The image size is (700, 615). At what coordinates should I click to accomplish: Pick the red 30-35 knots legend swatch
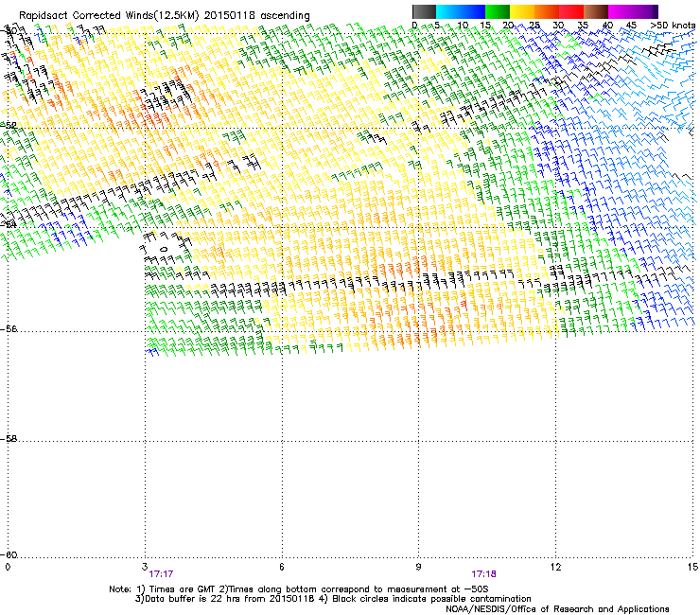[x=571, y=11]
